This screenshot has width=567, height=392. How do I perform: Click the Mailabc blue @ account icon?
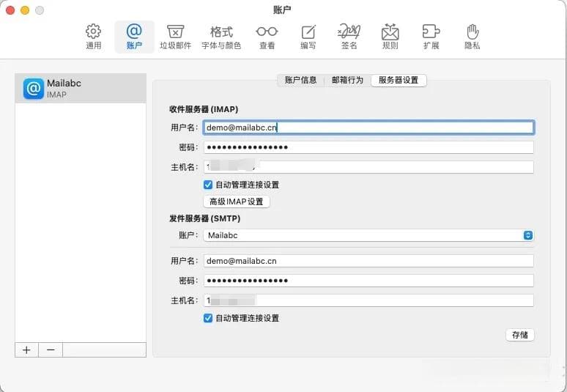pyautogui.click(x=34, y=89)
